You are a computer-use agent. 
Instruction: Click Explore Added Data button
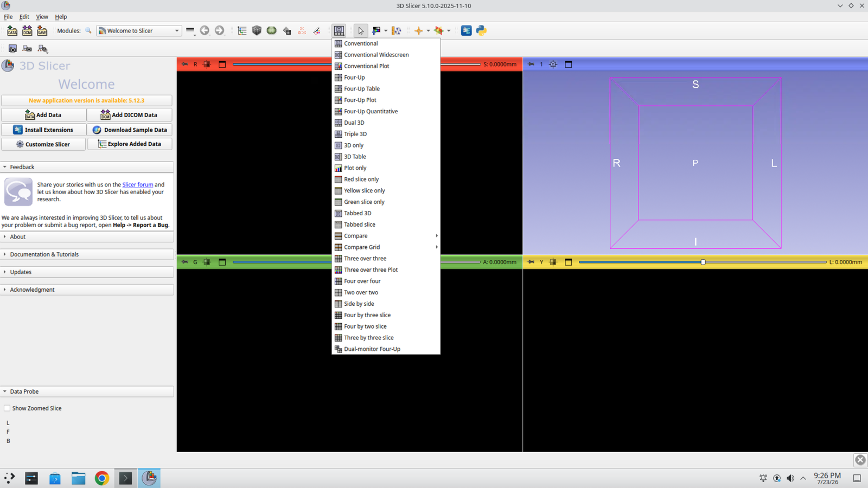tap(130, 144)
